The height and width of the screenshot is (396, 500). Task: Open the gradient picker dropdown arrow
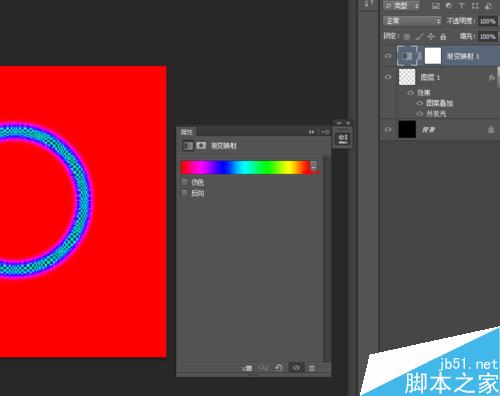pyautogui.click(x=314, y=166)
